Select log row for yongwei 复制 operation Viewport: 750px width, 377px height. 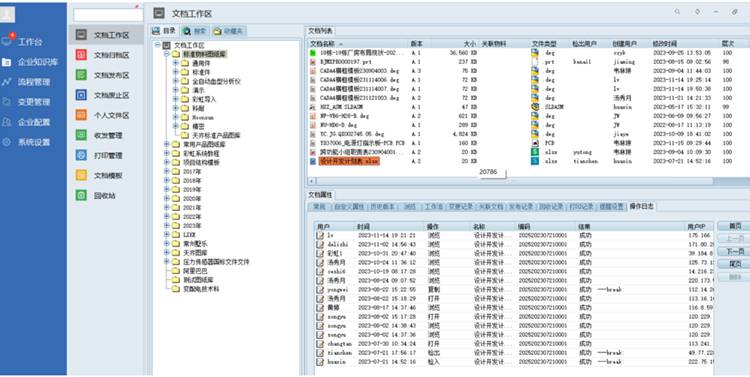(514, 290)
